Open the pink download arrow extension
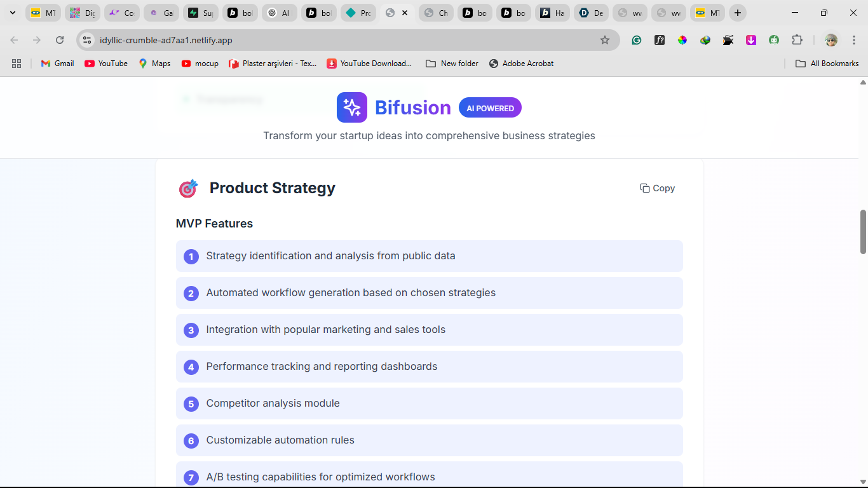The height and width of the screenshot is (488, 868). (751, 40)
